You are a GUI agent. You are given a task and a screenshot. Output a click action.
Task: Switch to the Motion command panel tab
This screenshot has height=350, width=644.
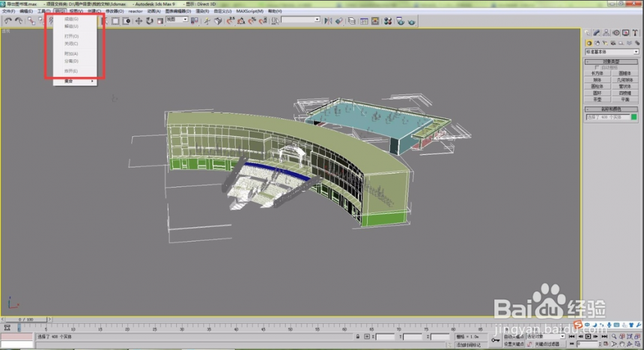(616, 33)
